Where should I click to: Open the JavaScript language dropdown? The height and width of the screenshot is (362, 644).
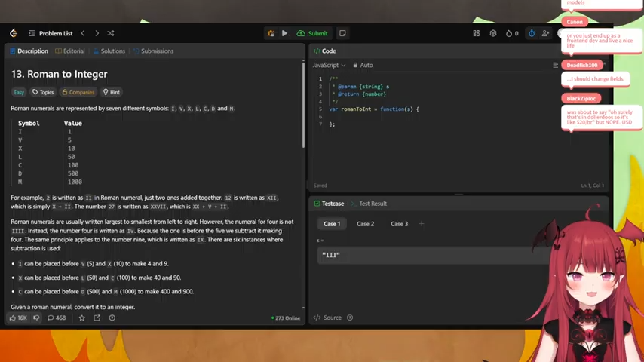point(329,65)
